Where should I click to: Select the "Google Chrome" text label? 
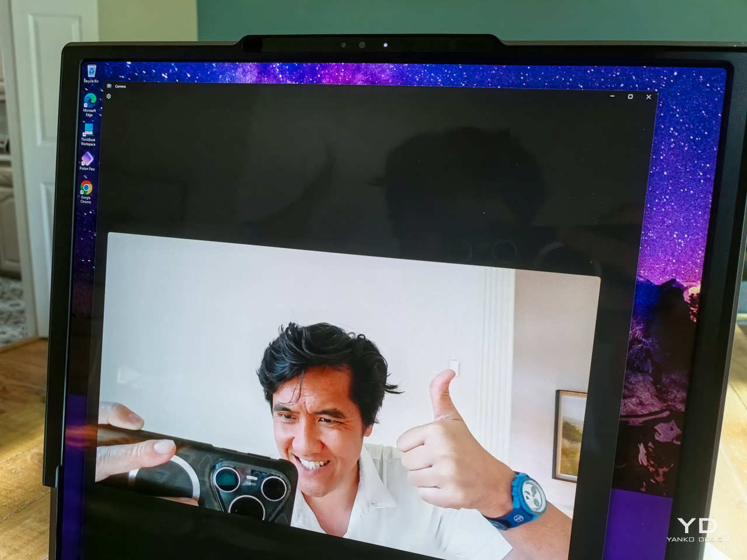[86, 199]
